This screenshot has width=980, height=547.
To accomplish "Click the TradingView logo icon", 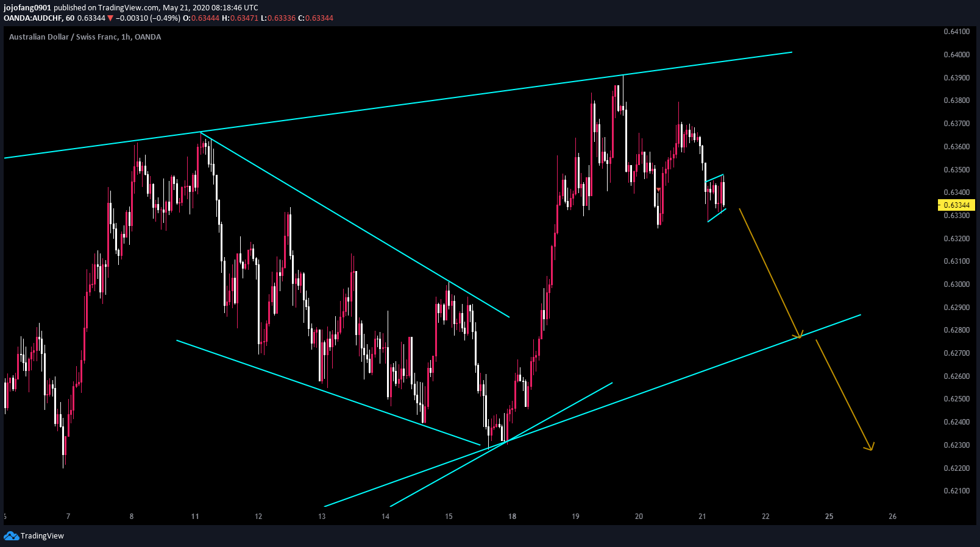I will click(x=11, y=535).
